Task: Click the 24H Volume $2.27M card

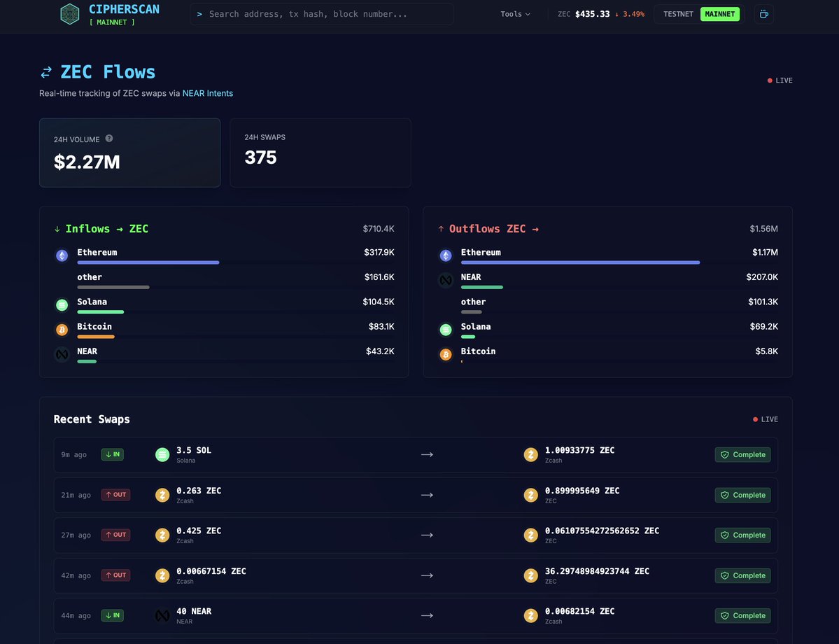Action: click(x=130, y=153)
